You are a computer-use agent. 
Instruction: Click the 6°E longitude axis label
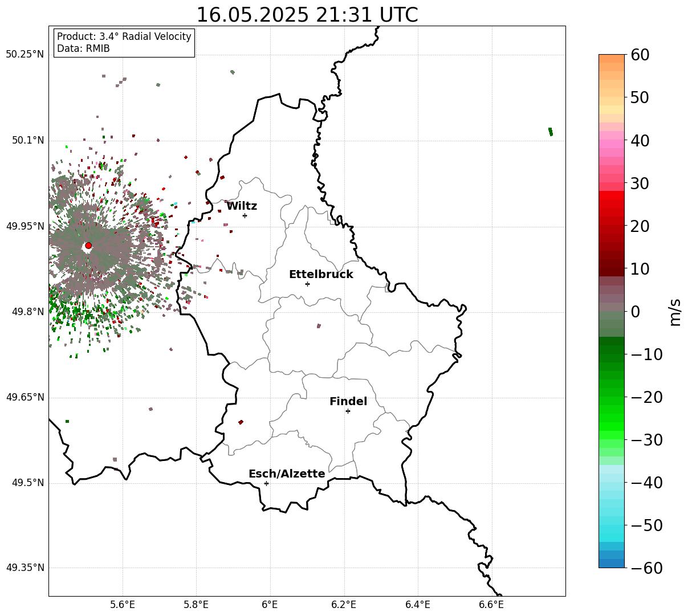[270, 605]
